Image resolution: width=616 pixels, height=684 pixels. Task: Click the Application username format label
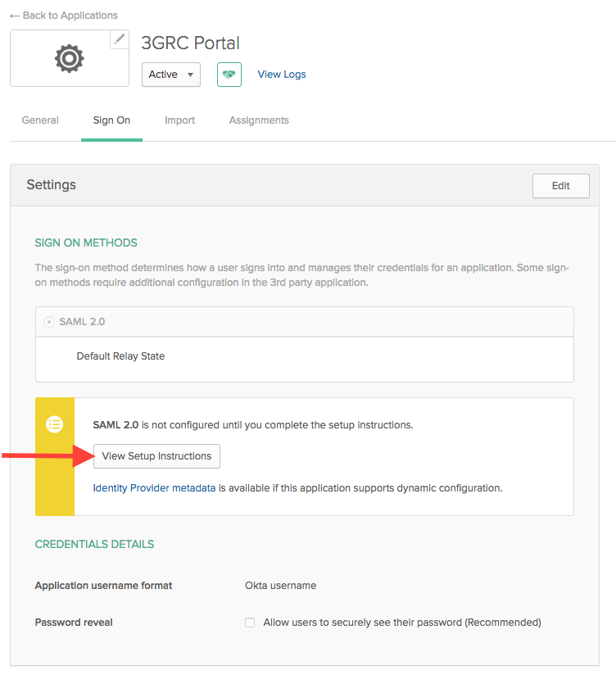103,586
